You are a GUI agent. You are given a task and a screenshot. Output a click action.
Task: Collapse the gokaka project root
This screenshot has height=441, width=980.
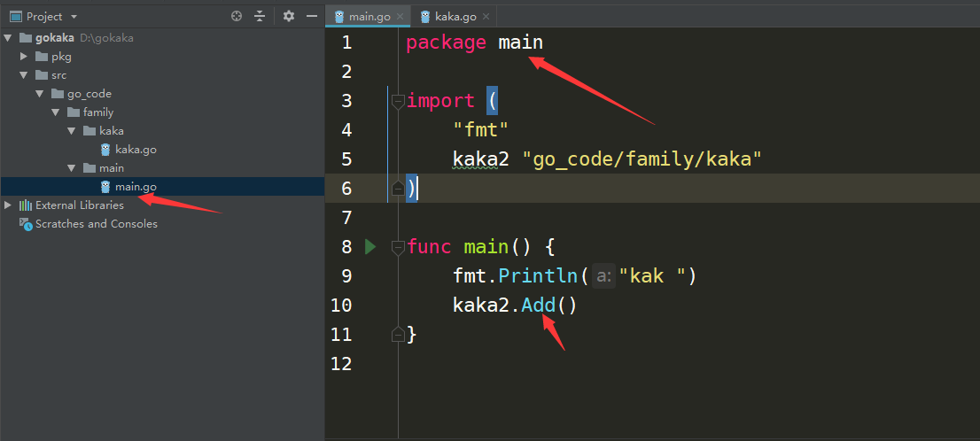point(7,38)
